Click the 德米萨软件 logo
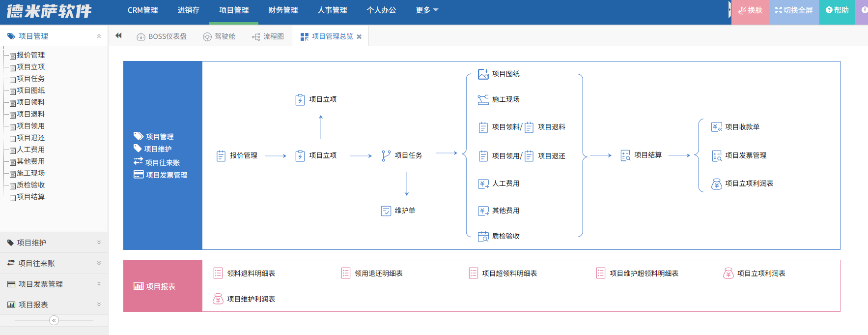 [x=49, y=11]
